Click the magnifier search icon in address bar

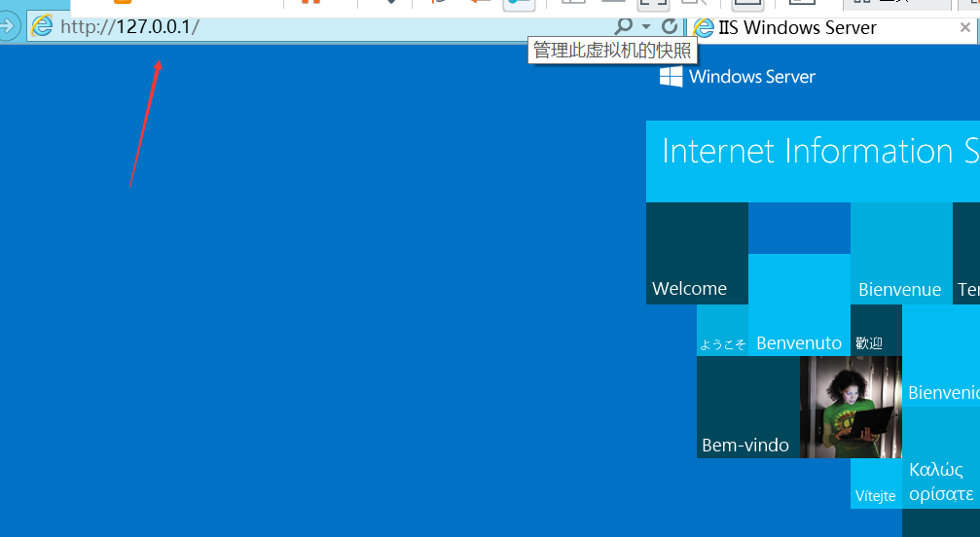(x=623, y=26)
